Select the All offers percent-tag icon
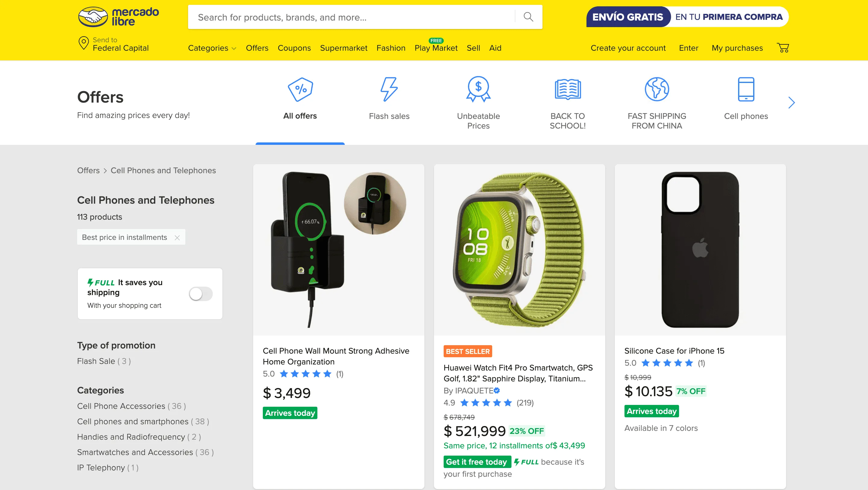 [300, 90]
